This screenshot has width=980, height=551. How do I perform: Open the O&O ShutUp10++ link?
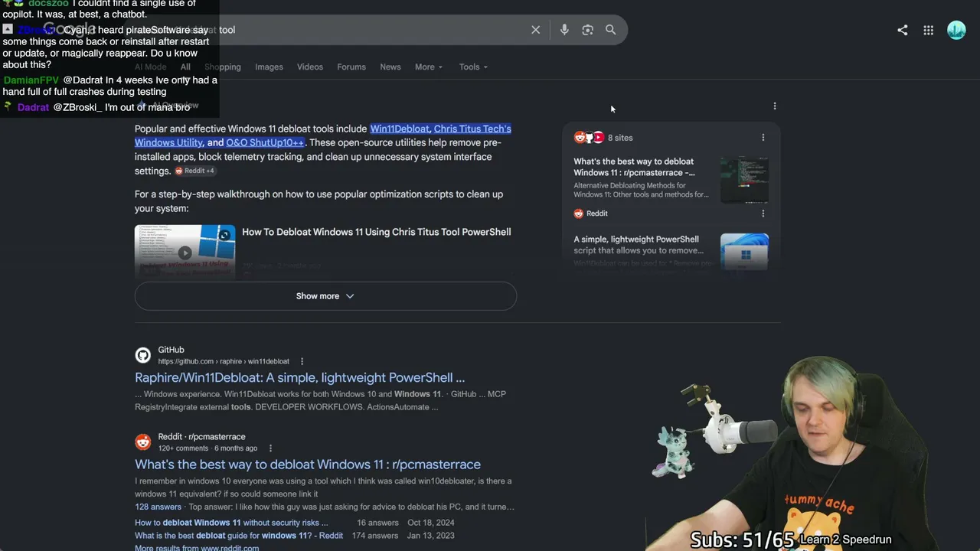tap(265, 142)
